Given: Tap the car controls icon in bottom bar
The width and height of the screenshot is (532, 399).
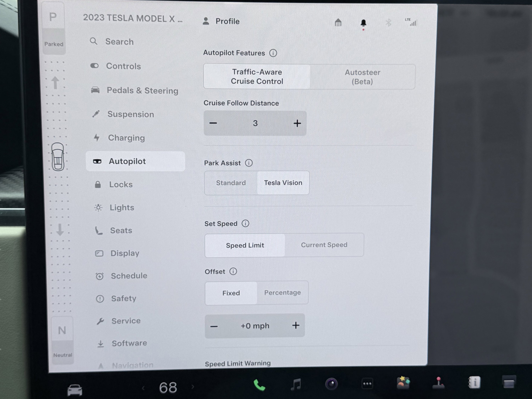Looking at the screenshot, I should [74, 390].
